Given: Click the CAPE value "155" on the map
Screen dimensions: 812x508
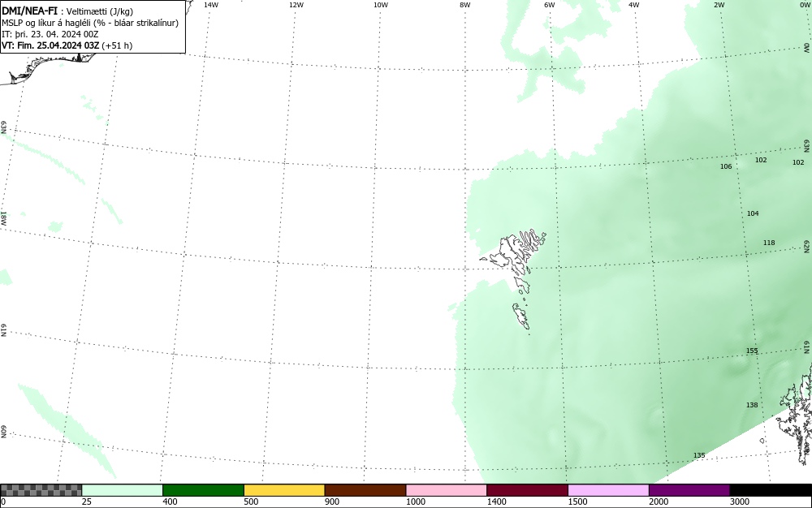Looking at the screenshot, I should (752, 351).
